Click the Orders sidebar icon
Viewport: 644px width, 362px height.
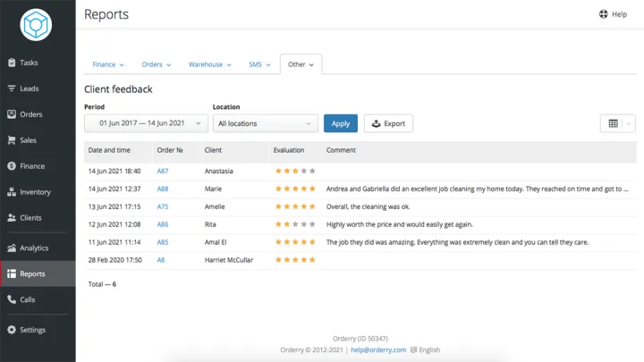12,114
